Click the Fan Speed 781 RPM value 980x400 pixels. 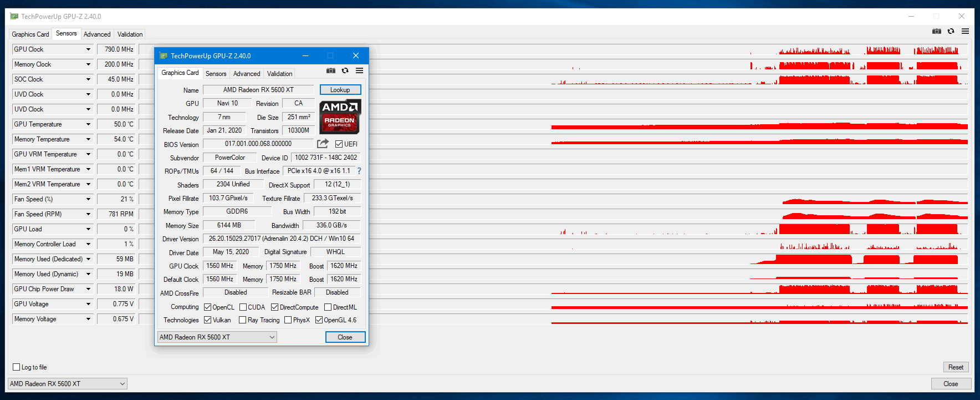click(116, 214)
